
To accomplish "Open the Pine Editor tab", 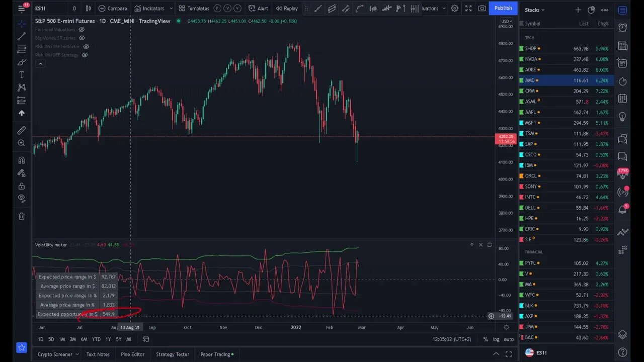I will [x=132, y=354].
